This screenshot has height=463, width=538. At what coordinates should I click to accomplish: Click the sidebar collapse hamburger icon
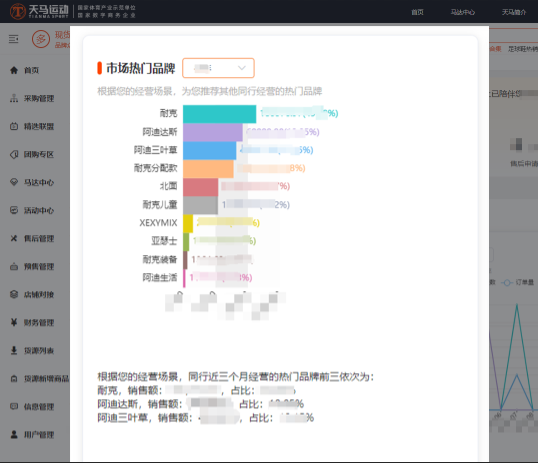coord(14,39)
